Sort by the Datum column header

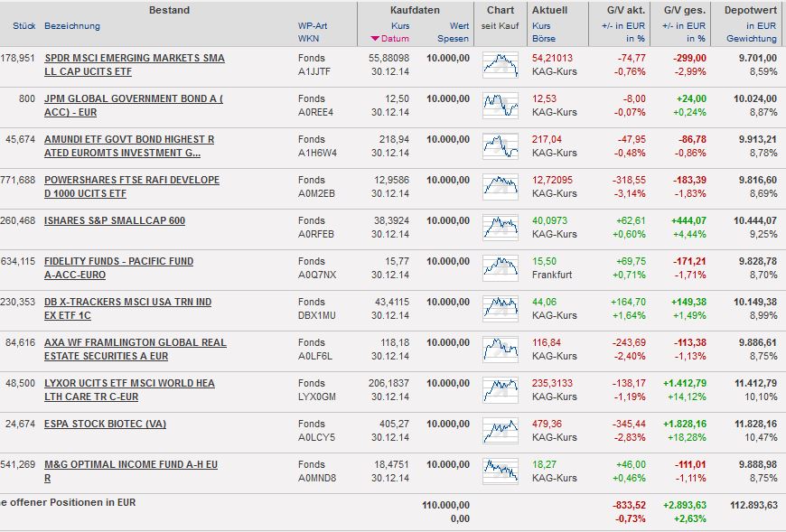(396, 39)
